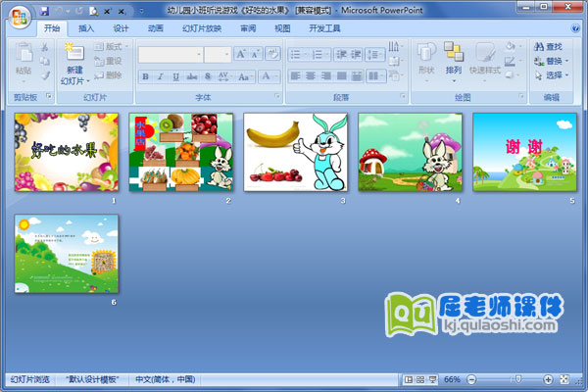The width and height of the screenshot is (588, 392).
Task: Open the change case Aa dropdown
Action: click(246, 76)
